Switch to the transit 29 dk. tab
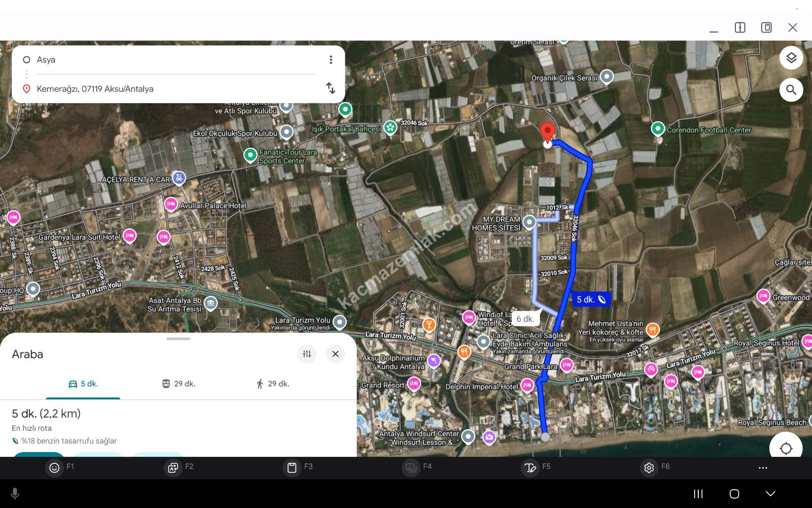Image resolution: width=812 pixels, height=508 pixels. click(179, 384)
